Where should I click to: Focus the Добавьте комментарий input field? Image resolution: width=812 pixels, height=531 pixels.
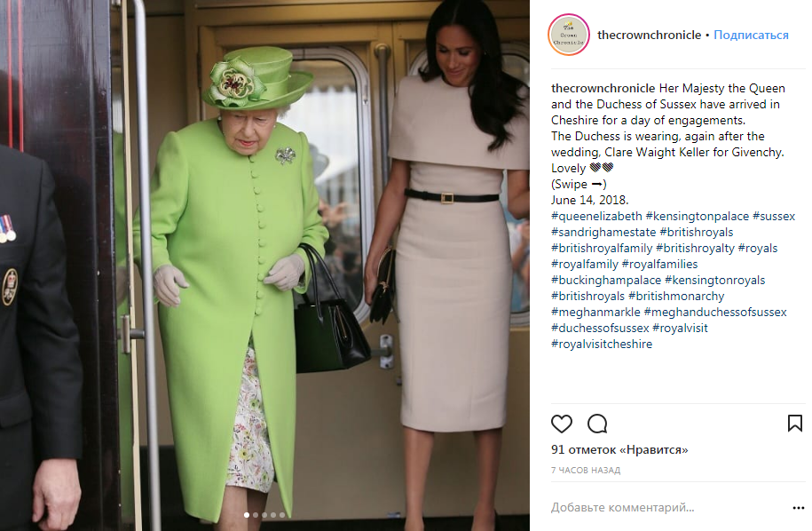coord(668,508)
